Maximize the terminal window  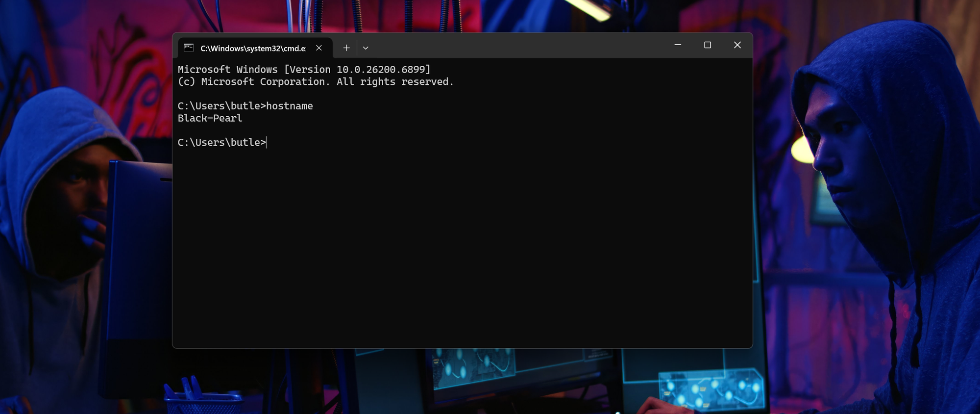pos(708,45)
